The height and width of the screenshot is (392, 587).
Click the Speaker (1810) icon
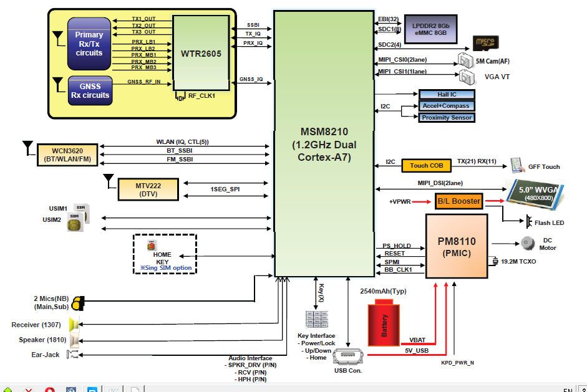[74, 340]
